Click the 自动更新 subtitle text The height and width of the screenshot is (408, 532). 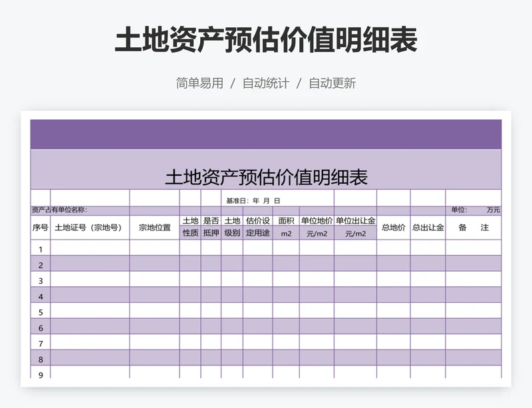(332, 83)
